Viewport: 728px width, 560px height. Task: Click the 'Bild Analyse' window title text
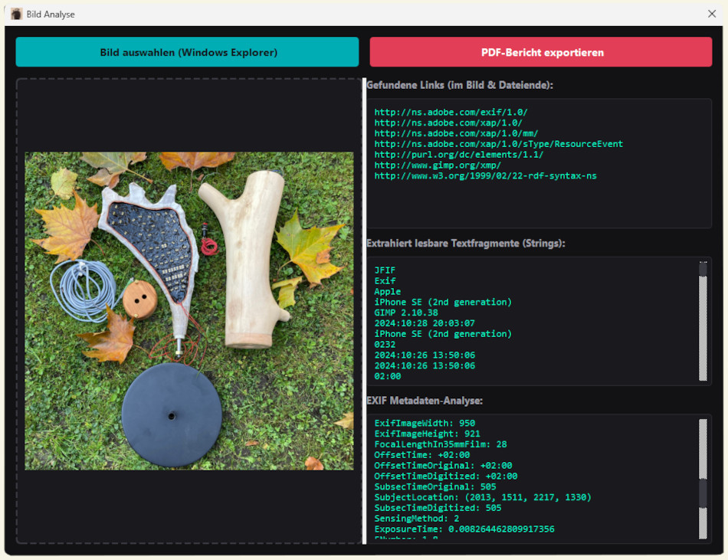click(51, 15)
